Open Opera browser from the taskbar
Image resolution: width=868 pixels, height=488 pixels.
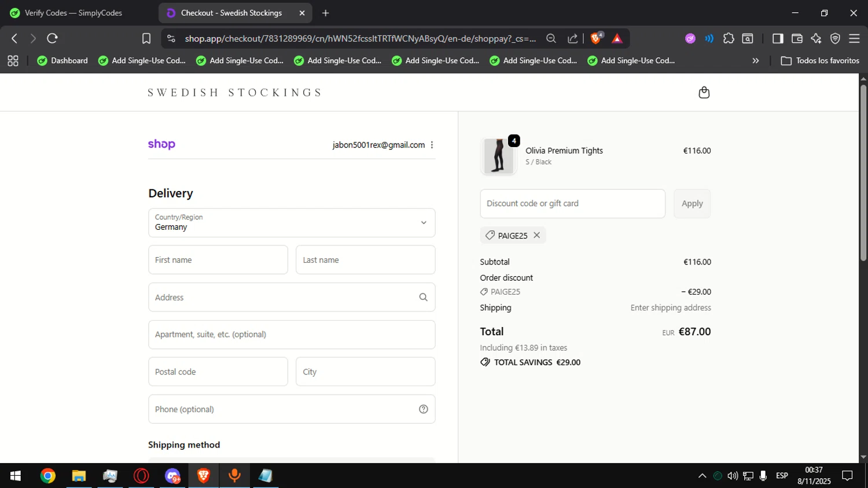click(141, 476)
